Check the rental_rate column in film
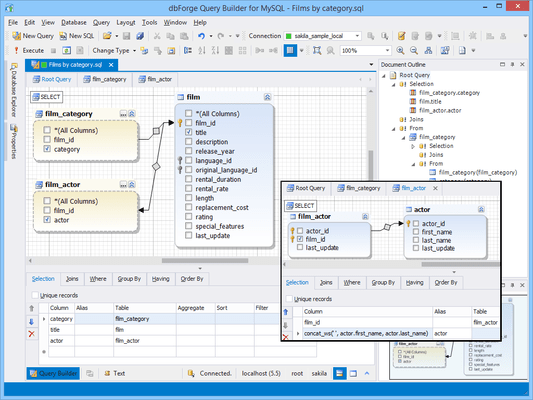Image resolution: width=533 pixels, height=400 pixels. (x=189, y=188)
